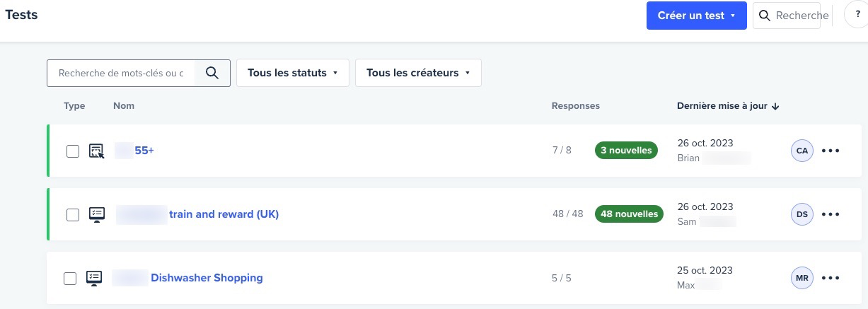The width and height of the screenshot is (868, 309).
Task: Focus the Recherche de mots-clés input field
Action: pos(121,73)
